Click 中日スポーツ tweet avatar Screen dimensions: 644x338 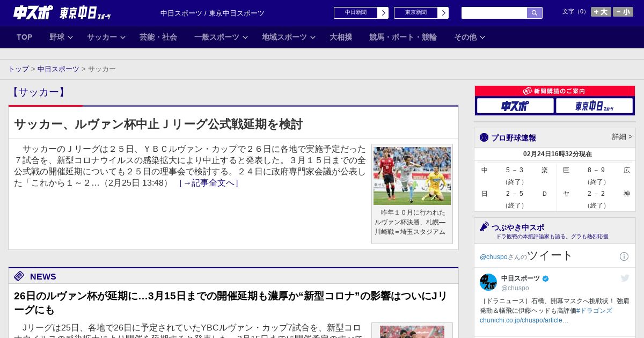click(488, 282)
